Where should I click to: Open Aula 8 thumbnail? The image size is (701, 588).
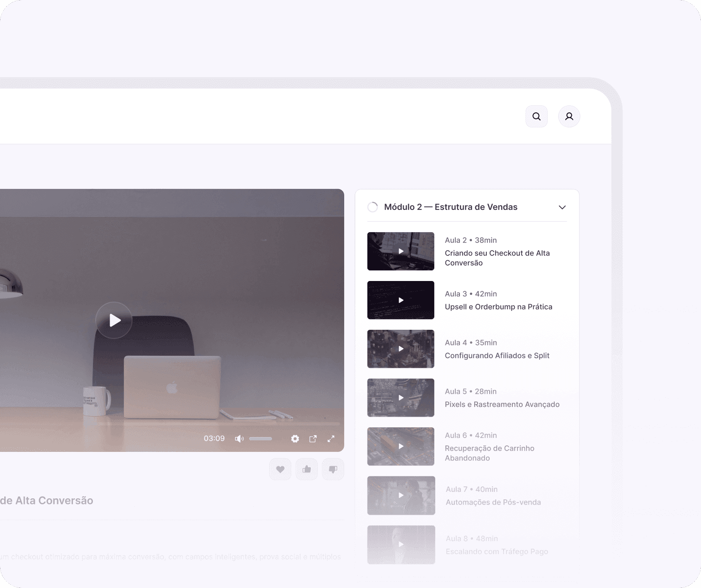[401, 545]
